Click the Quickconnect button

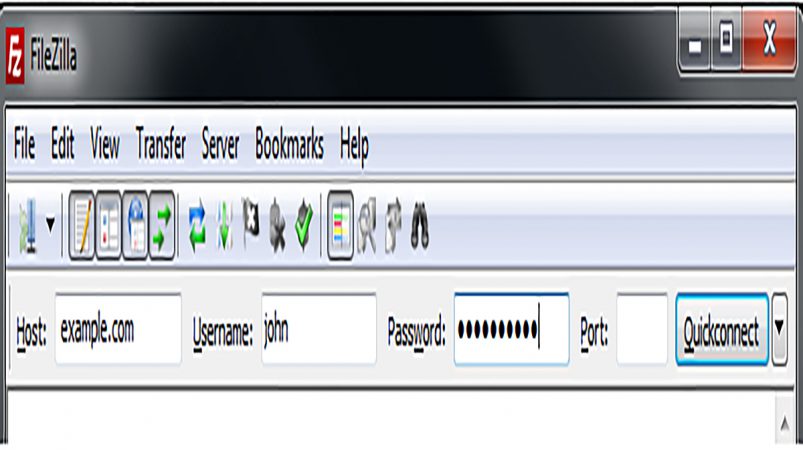[x=722, y=329]
